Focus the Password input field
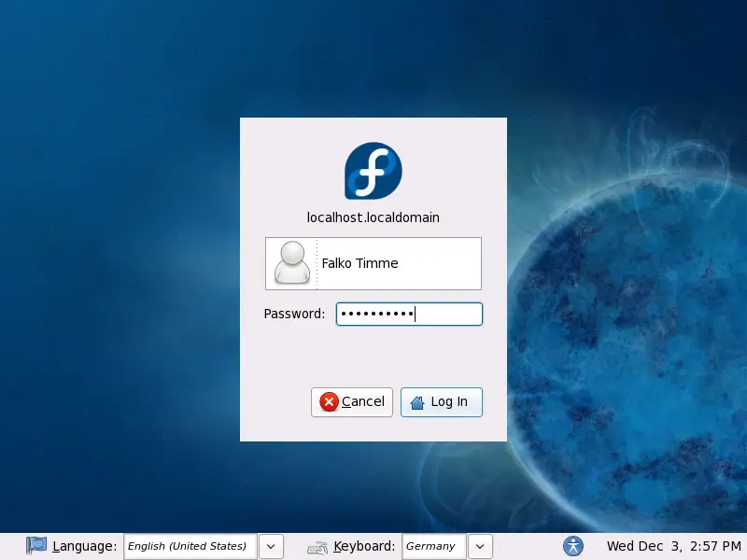 coord(409,314)
